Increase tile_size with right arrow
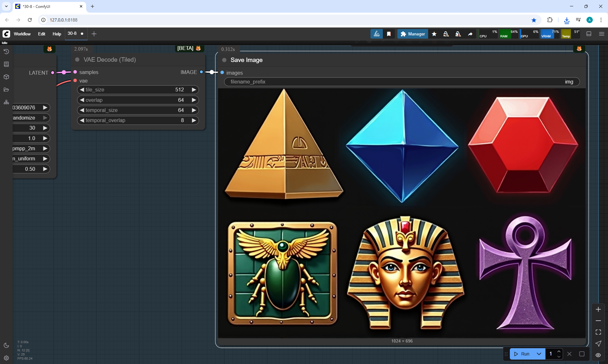The width and height of the screenshot is (608, 364). 194,90
